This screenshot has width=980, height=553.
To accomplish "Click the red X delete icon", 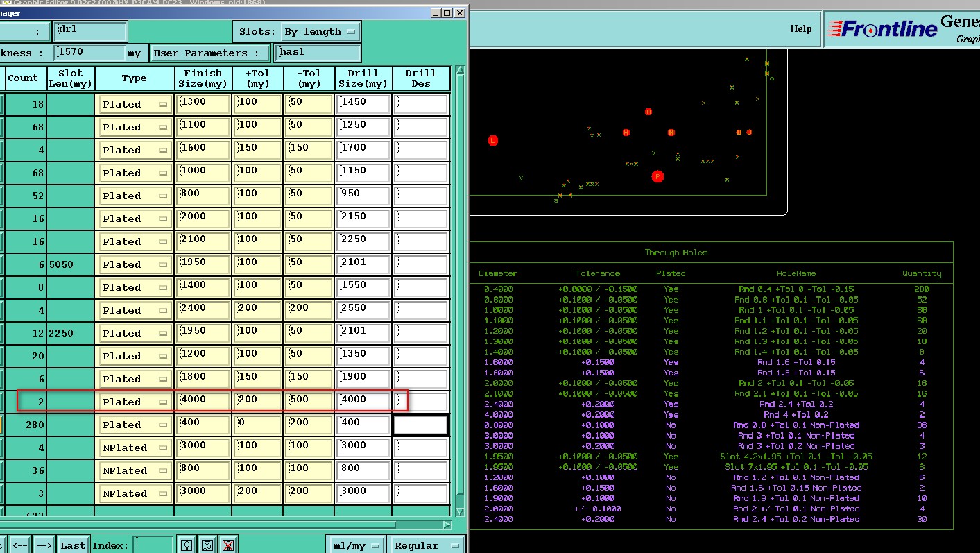I will (x=228, y=545).
